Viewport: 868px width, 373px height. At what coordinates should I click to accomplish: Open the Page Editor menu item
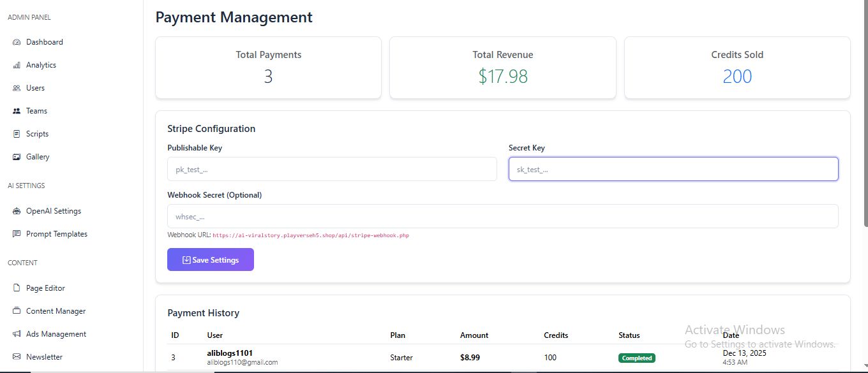tap(45, 288)
